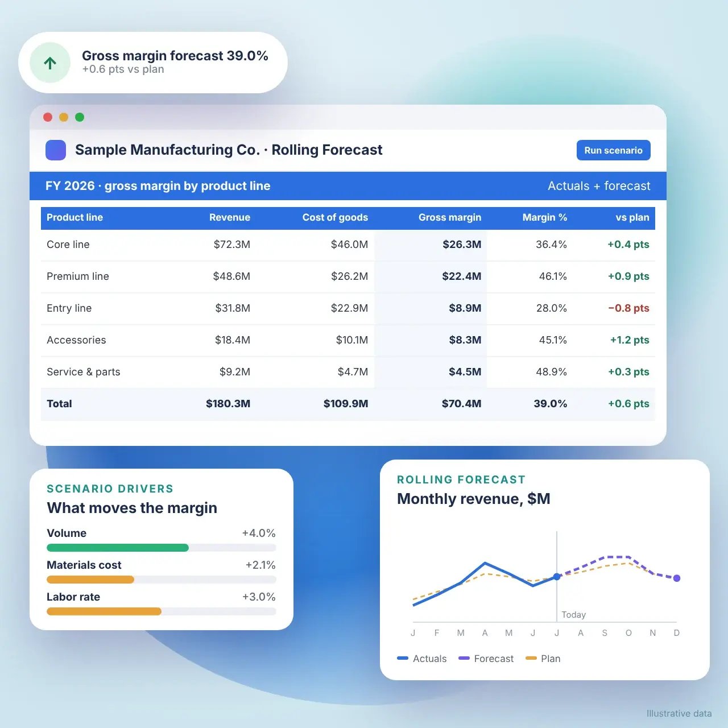Click the yellow minimize window dot
This screenshot has width=728, height=728.
[x=64, y=117]
